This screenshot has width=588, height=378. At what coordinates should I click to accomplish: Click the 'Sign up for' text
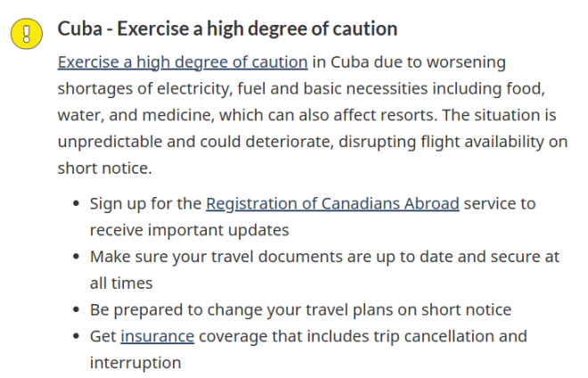pyautogui.click(x=146, y=203)
